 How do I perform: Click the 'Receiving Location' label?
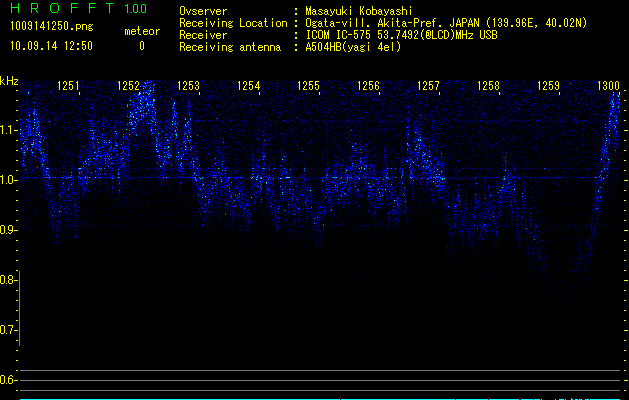tap(233, 23)
